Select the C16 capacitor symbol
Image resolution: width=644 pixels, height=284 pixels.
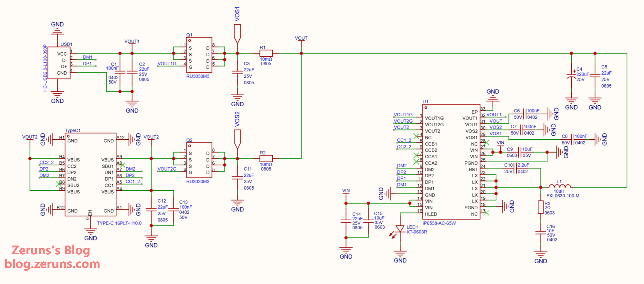click(541, 233)
